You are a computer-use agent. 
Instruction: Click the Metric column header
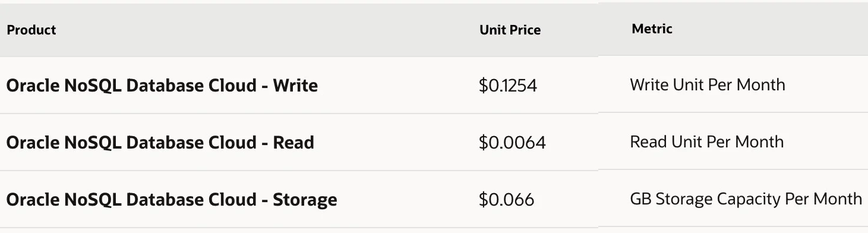click(652, 29)
